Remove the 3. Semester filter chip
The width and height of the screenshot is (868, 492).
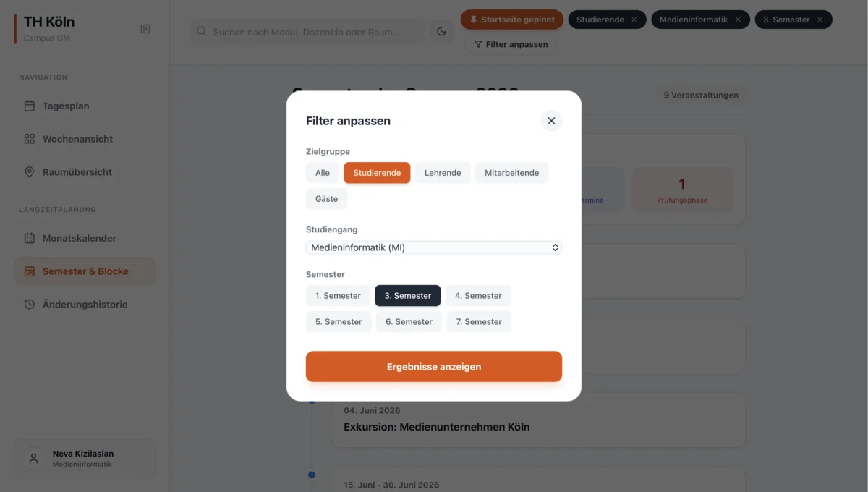click(820, 20)
